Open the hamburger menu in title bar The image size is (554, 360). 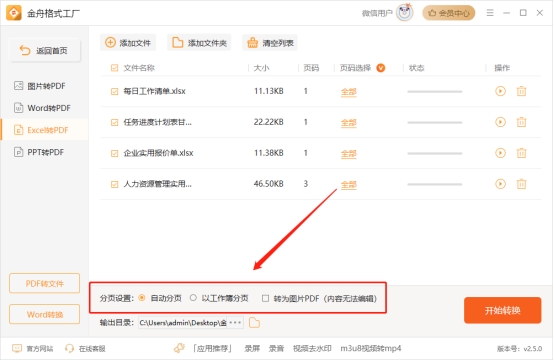coord(490,13)
